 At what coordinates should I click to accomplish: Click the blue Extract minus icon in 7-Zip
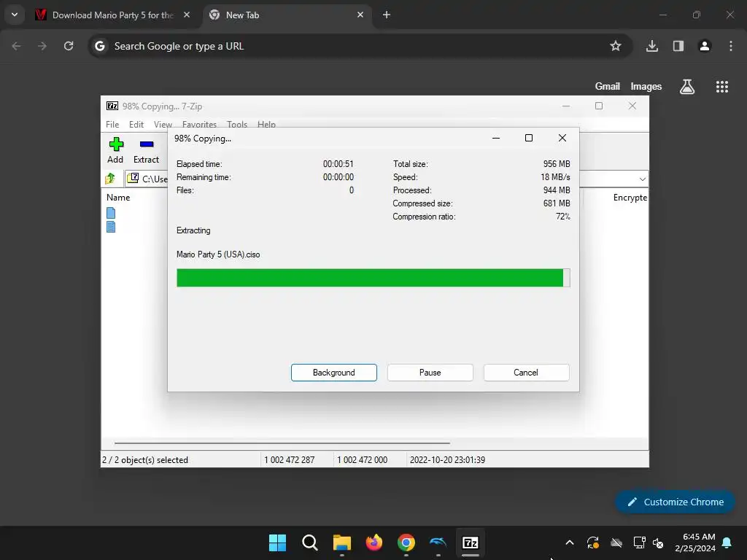pyautogui.click(x=147, y=144)
